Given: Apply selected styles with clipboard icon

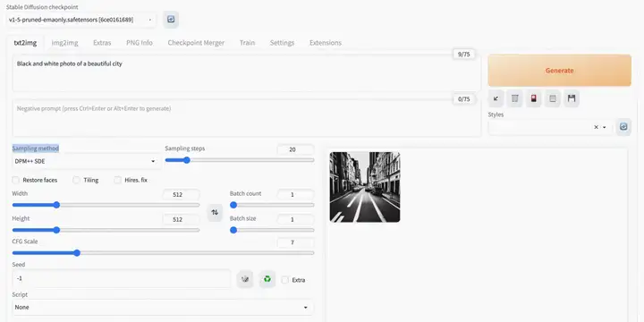Looking at the screenshot, I should coord(553,98).
